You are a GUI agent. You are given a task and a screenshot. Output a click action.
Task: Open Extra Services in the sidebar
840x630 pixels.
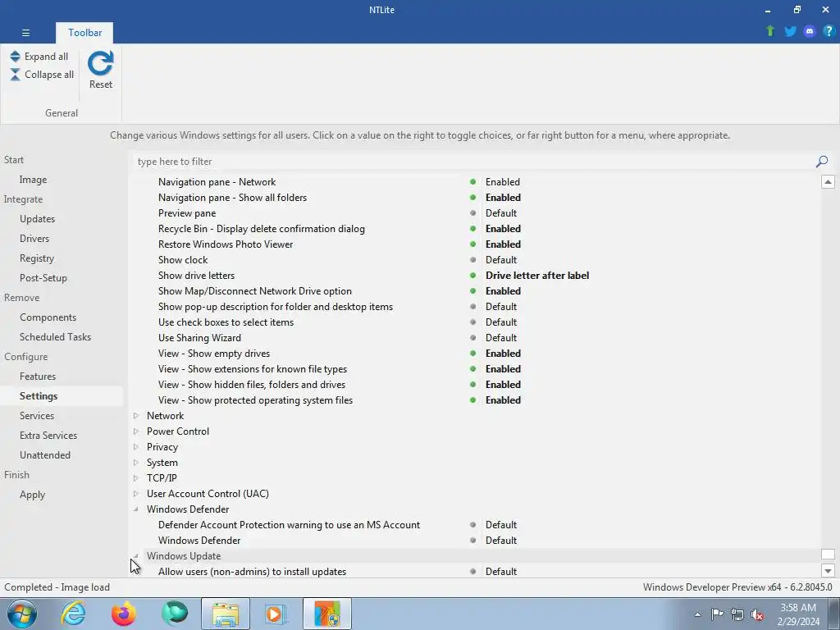coord(48,435)
